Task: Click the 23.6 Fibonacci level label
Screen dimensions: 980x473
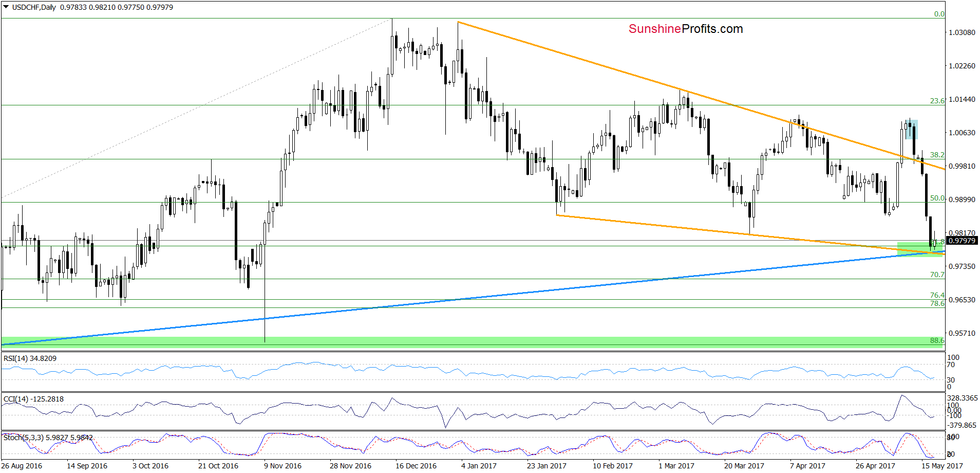Action: (937, 101)
